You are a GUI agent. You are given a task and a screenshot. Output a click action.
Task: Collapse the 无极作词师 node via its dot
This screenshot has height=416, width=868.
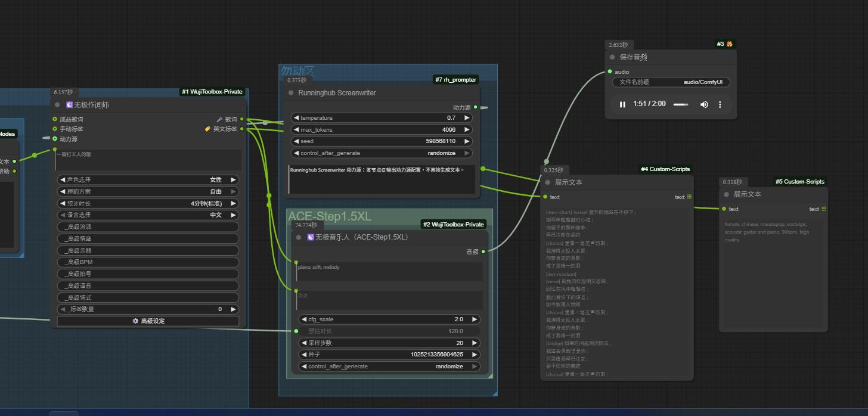(x=58, y=105)
